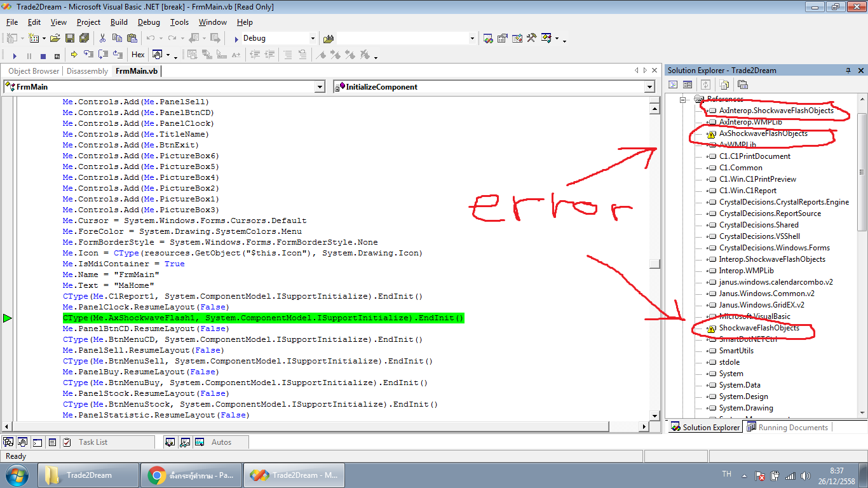Toggle Hex display button
868x488 pixels.
[138, 55]
